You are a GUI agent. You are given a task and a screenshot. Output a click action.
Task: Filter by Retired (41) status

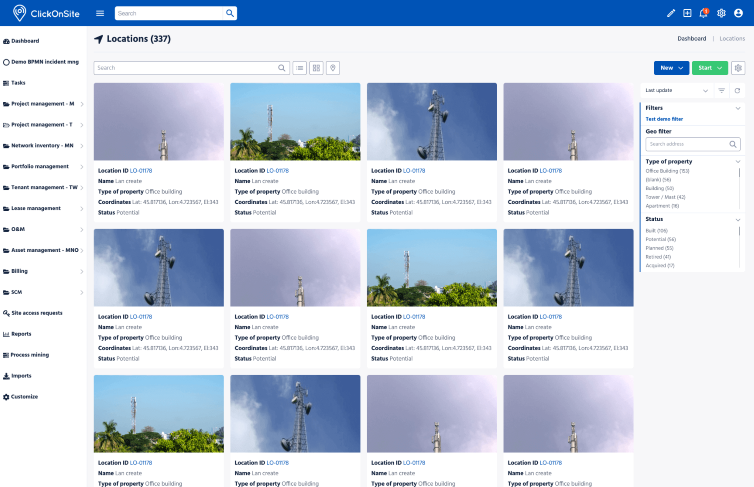click(x=658, y=257)
